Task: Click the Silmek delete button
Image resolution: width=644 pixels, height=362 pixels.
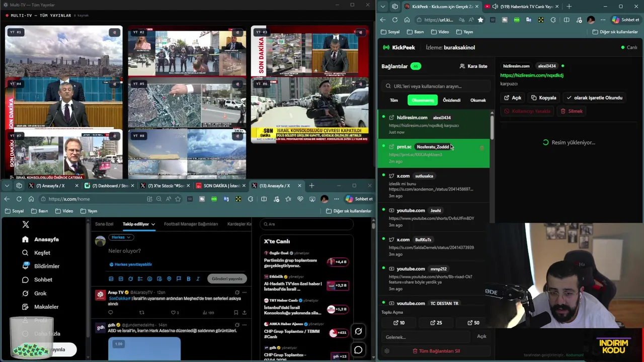Action: (x=571, y=111)
